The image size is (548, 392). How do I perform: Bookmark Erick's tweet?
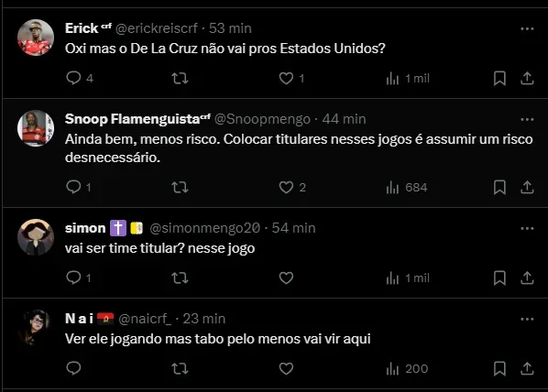click(x=499, y=78)
